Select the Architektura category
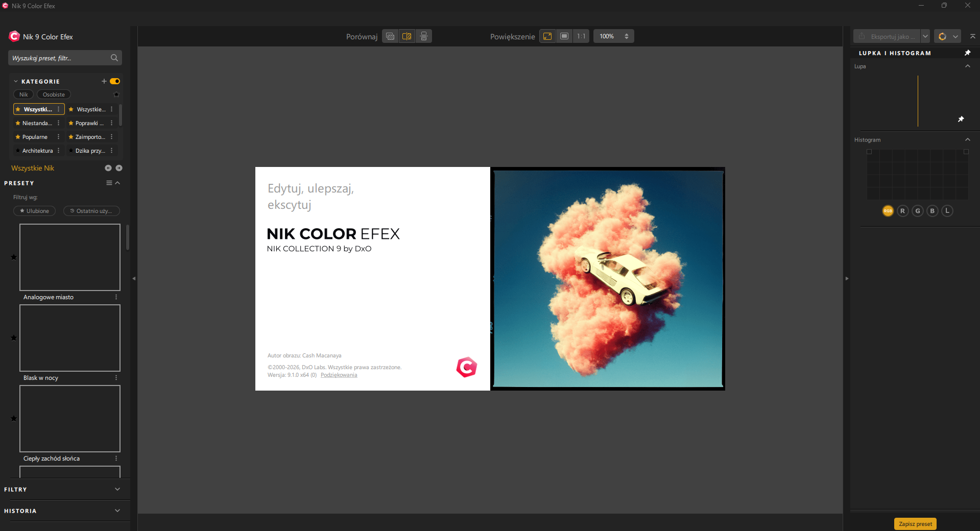 click(37, 151)
